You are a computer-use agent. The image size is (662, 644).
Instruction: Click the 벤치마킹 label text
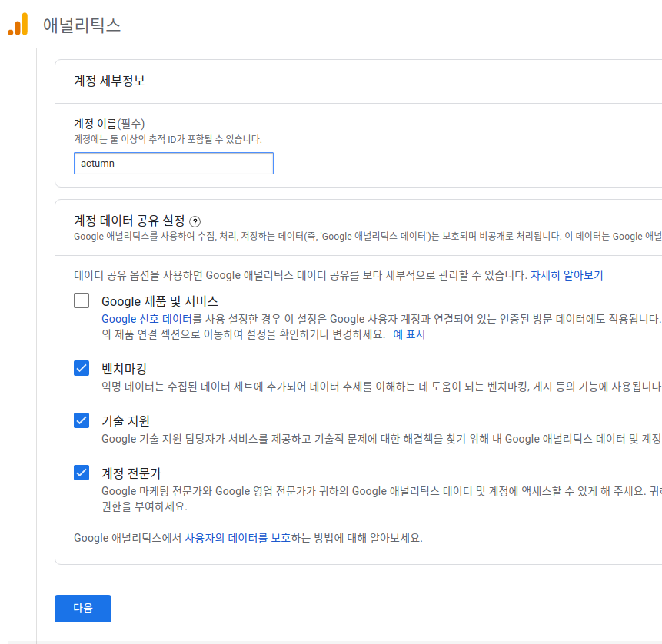click(x=124, y=369)
